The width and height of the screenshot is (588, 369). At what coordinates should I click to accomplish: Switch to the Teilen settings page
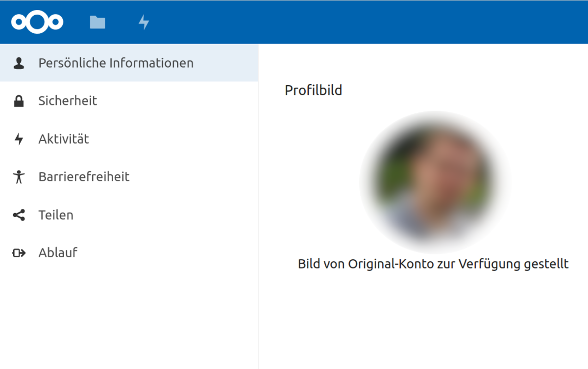[56, 215]
